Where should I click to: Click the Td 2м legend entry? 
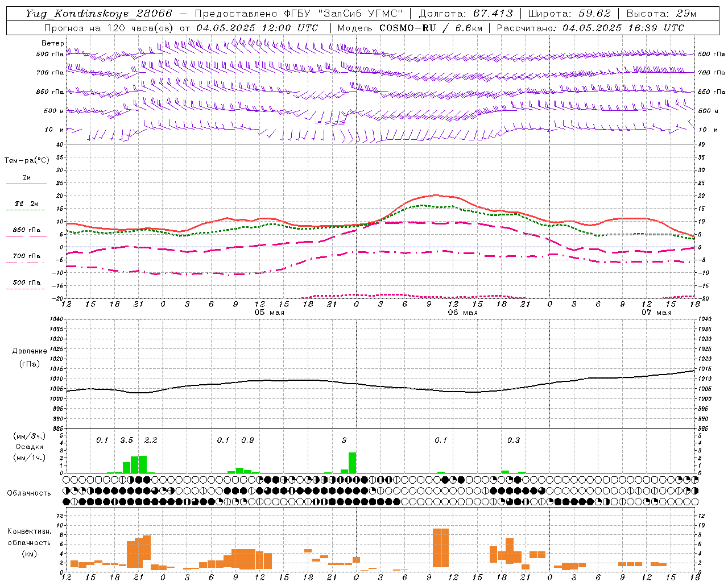tap(26, 203)
